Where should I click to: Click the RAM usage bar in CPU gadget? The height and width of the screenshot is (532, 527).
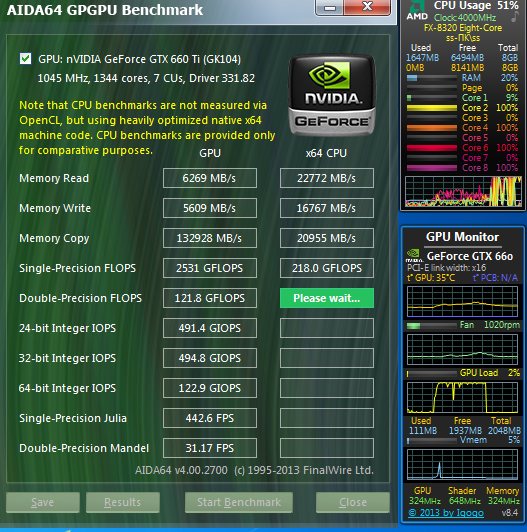(432, 78)
